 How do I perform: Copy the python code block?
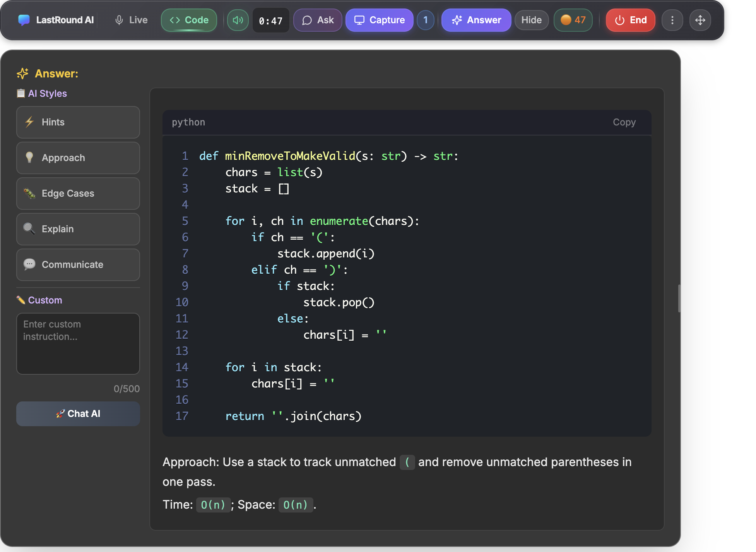point(624,122)
